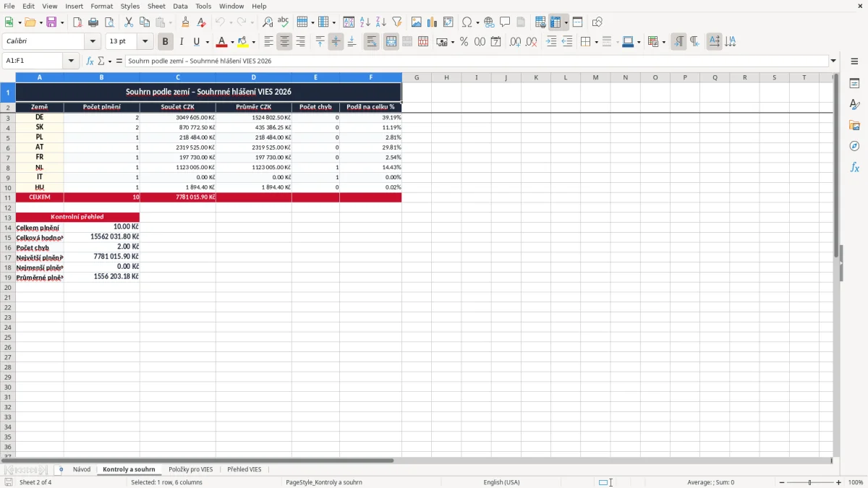The height and width of the screenshot is (488, 868).
Task: Open the Function Wizard fx icon
Action: pyautogui.click(x=90, y=61)
